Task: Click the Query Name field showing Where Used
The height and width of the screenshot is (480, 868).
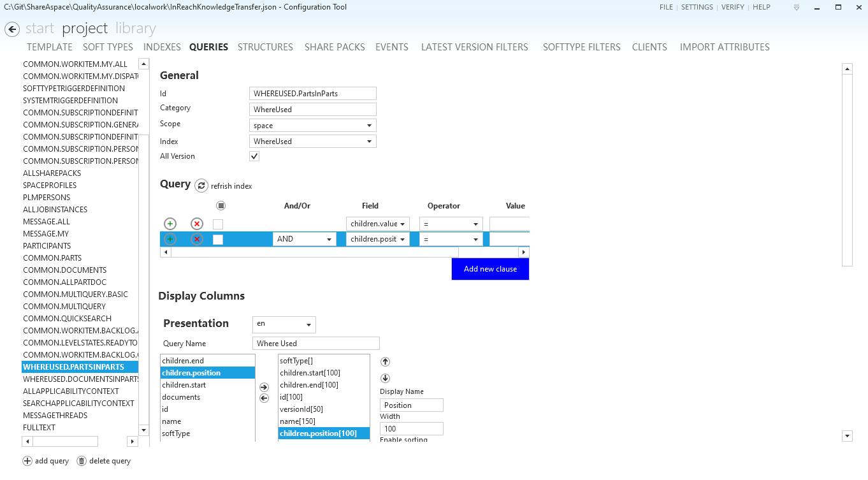Action: (x=315, y=343)
